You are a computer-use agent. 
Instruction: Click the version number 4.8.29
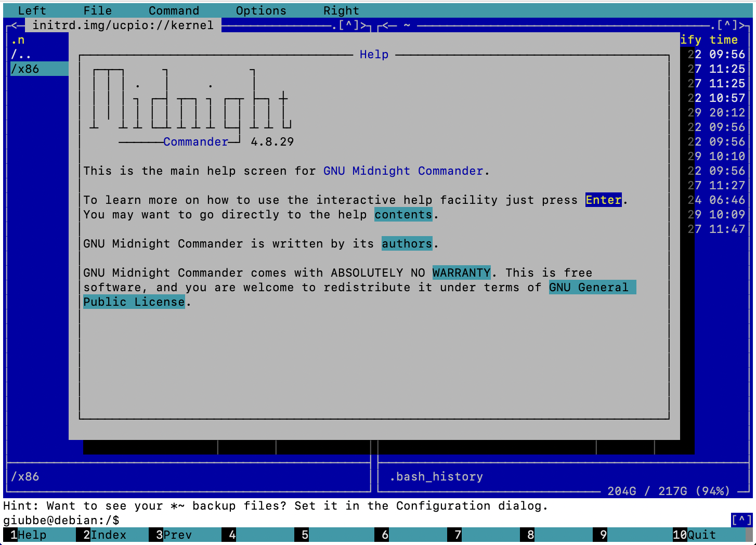pyautogui.click(x=272, y=141)
